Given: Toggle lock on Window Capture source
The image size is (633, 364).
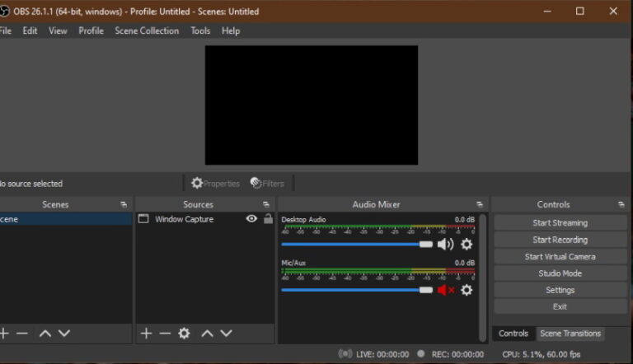Looking at the screenshot, I should coord(268,219).
